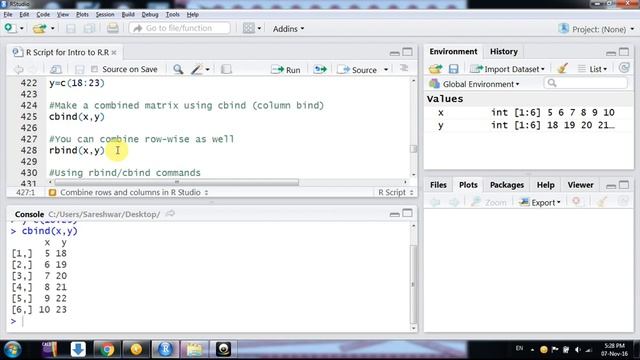Open the Debug menu
The width and height of the screenshot is (640, 360).
pos(150,14)
